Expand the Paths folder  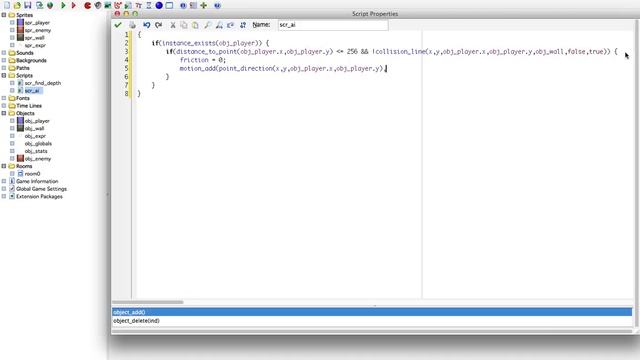coord(4,68)
